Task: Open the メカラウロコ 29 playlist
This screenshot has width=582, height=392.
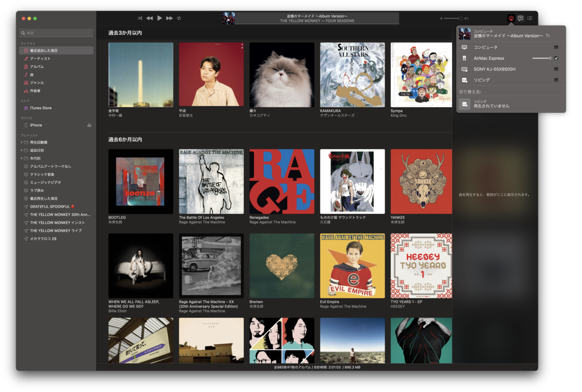Action: coord(43,239)
